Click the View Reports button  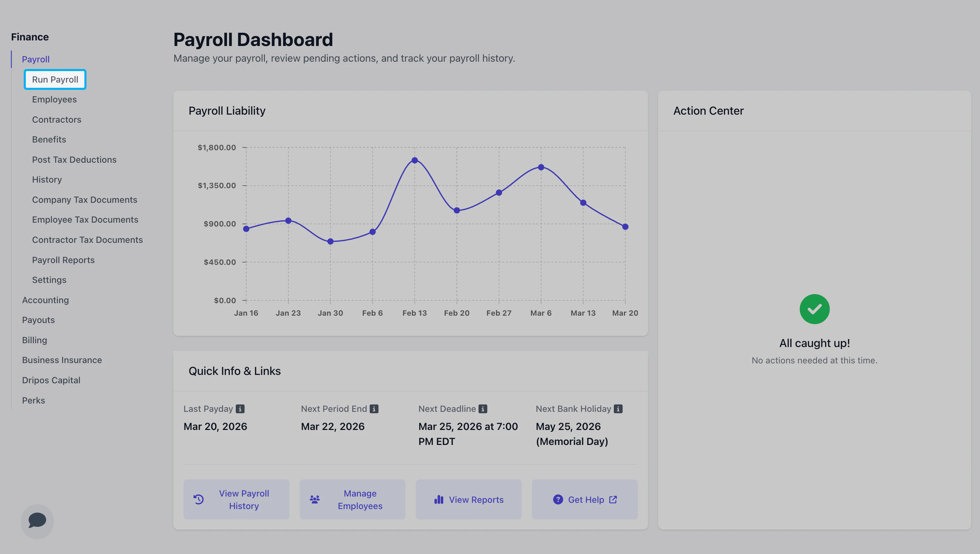pos(468,499)
